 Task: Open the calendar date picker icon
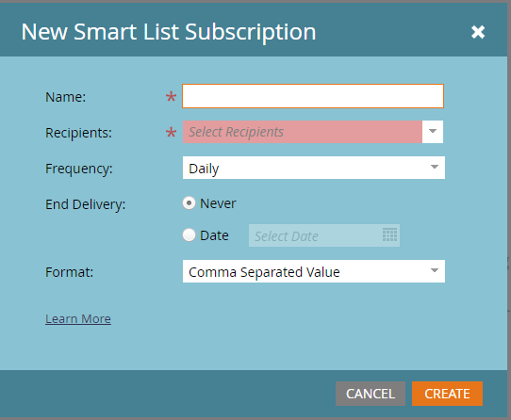[x=389, y=234]
